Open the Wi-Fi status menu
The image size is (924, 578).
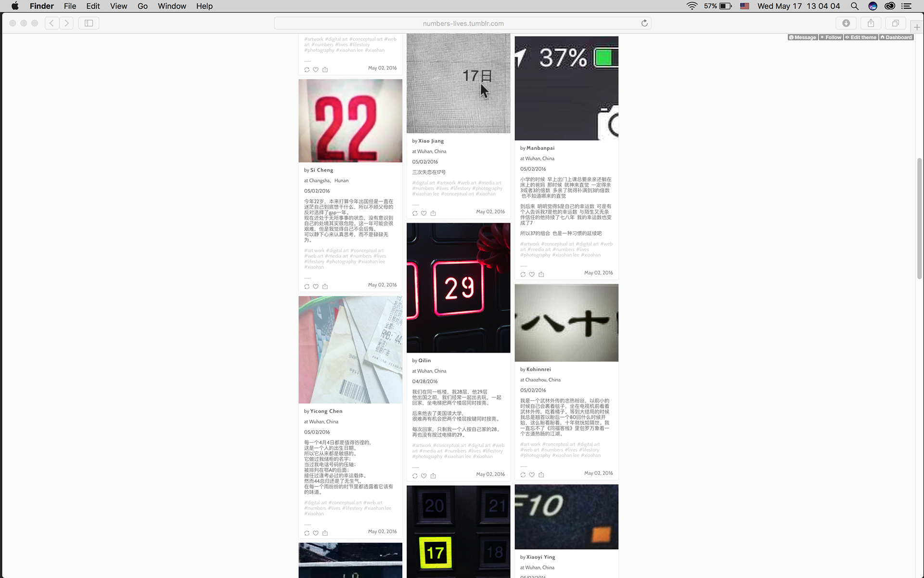692,6
